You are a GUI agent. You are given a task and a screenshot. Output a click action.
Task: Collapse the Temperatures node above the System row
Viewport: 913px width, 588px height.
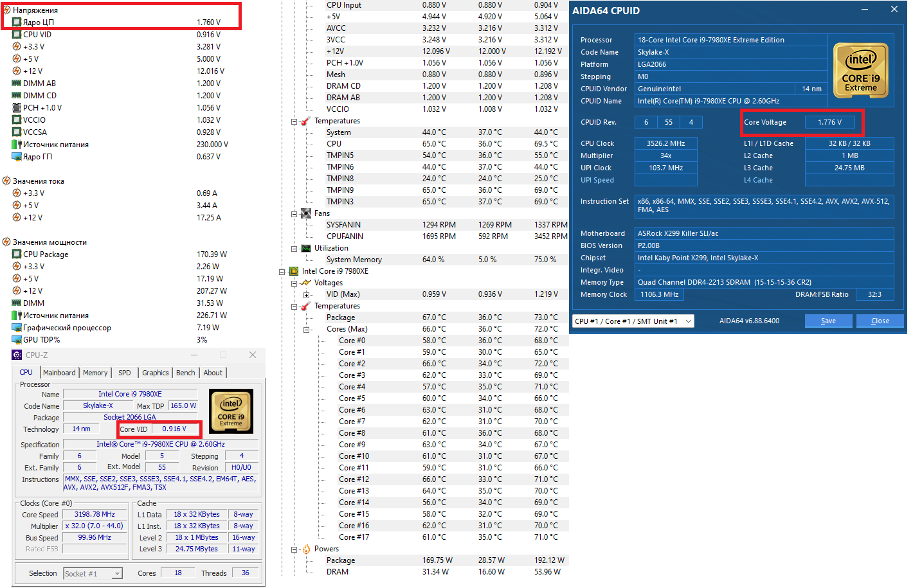click(x=294, y=121)
